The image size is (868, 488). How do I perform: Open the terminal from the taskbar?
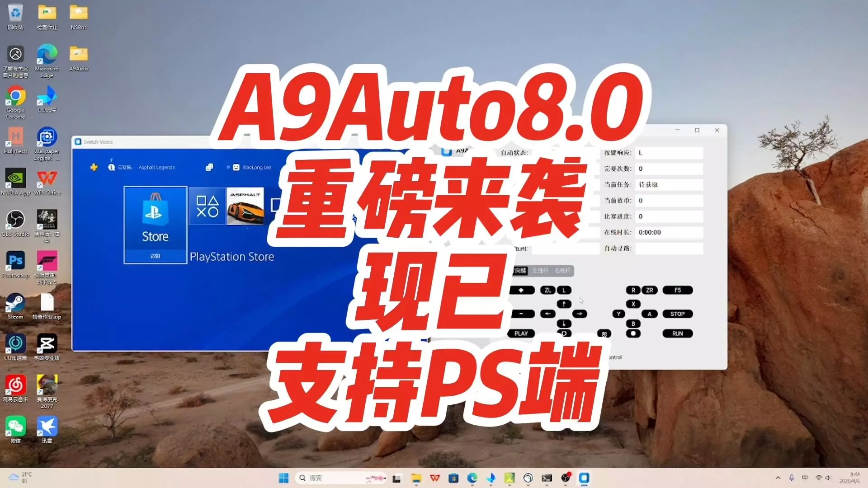coord(547,478)
